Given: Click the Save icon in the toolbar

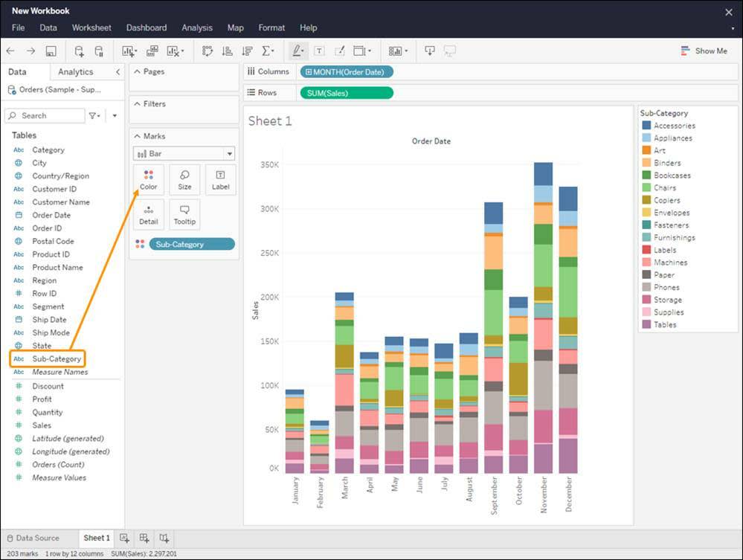Looking at the screenshot, I should 50,51.
